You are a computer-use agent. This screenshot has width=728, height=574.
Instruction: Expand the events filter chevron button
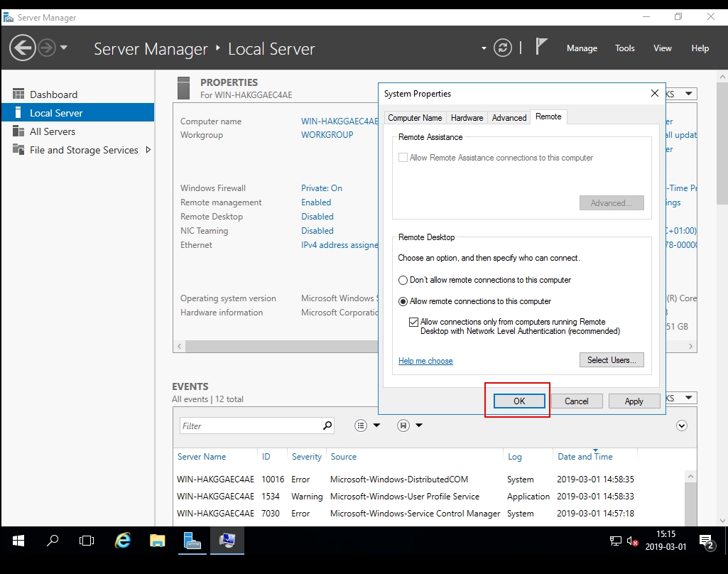(682, 426)
